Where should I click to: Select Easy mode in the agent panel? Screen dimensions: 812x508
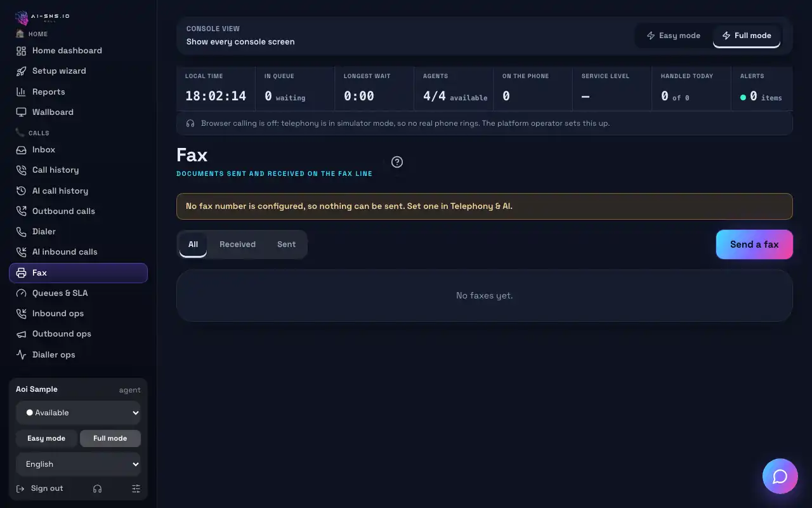(x=46, y=438)
